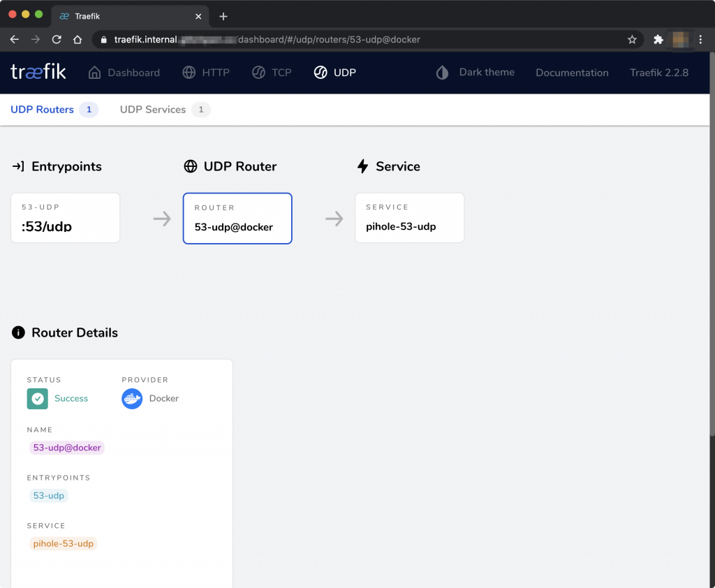Open the browser Extensions puzzle icon
The width and height of the screenshot is (715, 588).
point(658,40)
